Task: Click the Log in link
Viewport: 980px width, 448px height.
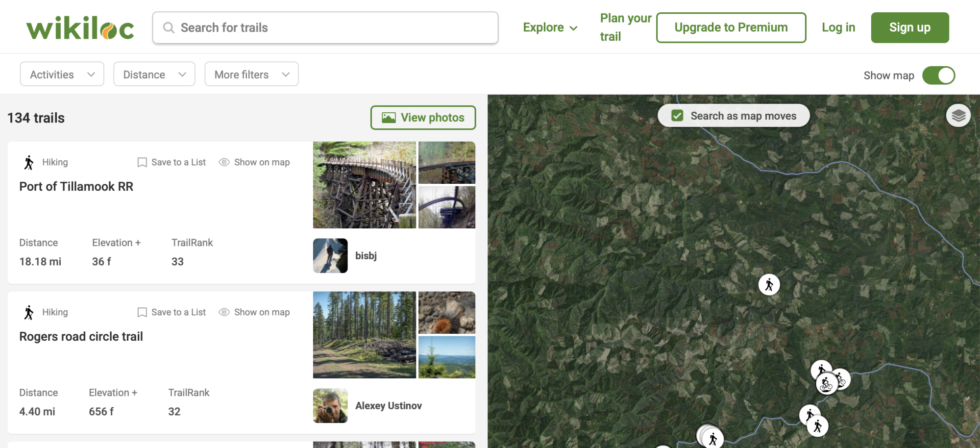Action: click(x=838, y=27)
